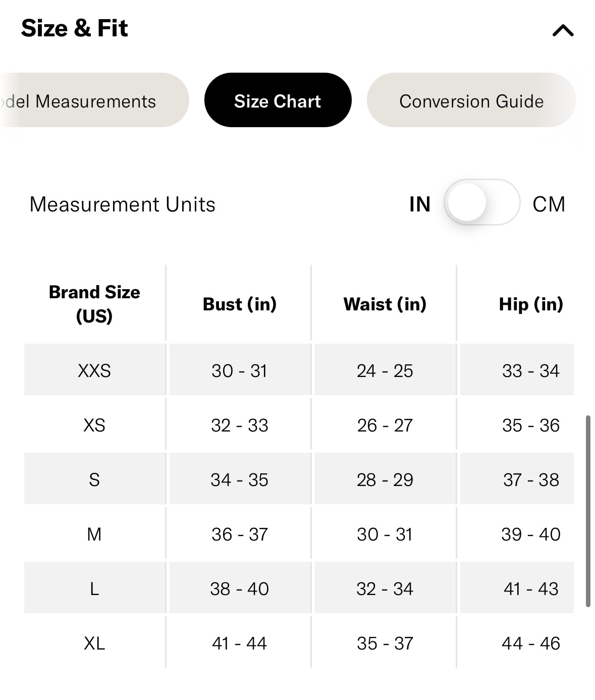Viewport: 595px width, 700px height.
Task: Click the vertical scrollbar on the right
Action: coord(587,511)
